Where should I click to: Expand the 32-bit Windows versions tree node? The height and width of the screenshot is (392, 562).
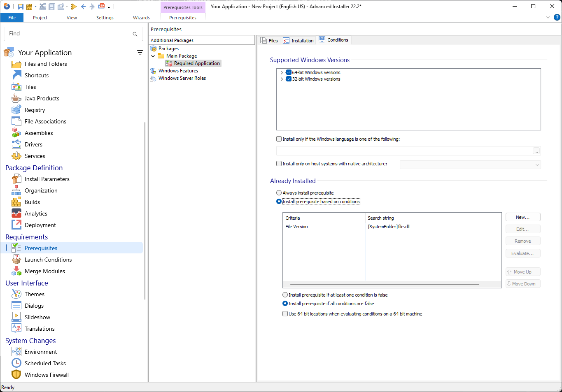point(282,79)
